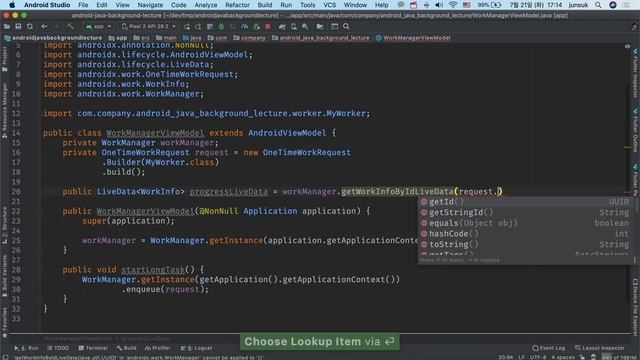Click the volume icon in menu bar
The image size is (640, 360).
point(439,5)
